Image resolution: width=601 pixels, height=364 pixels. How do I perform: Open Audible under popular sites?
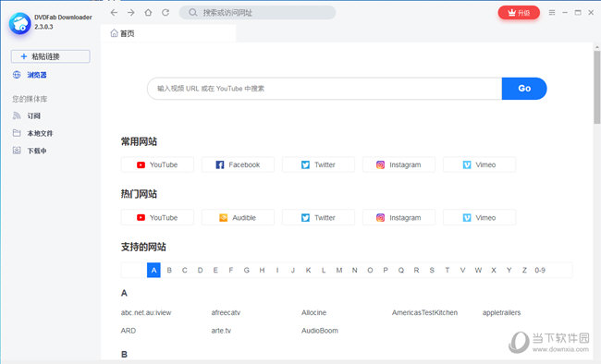click(238, 218)
